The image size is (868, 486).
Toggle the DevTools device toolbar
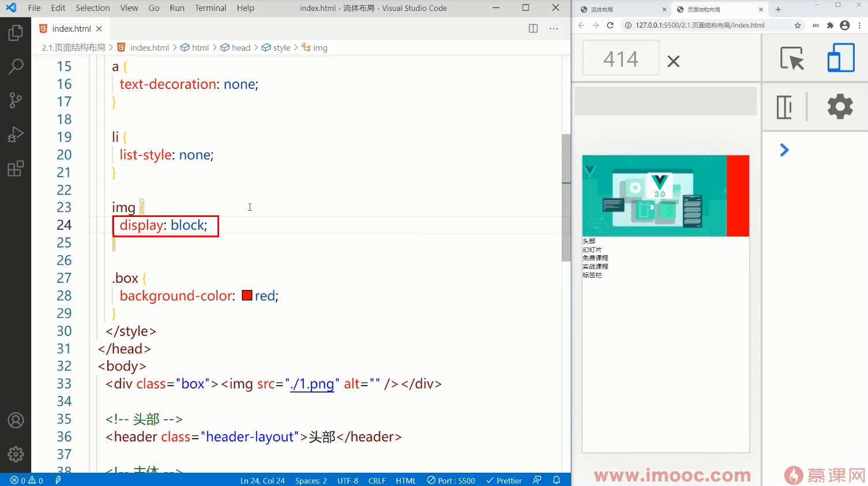[x=840, y=58]
